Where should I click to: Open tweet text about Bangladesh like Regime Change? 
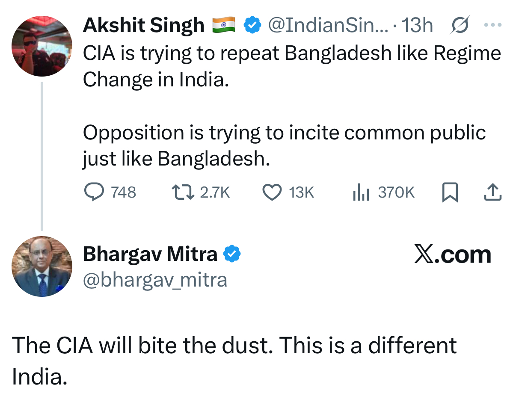pyautogui.click(x=292, y=66)
